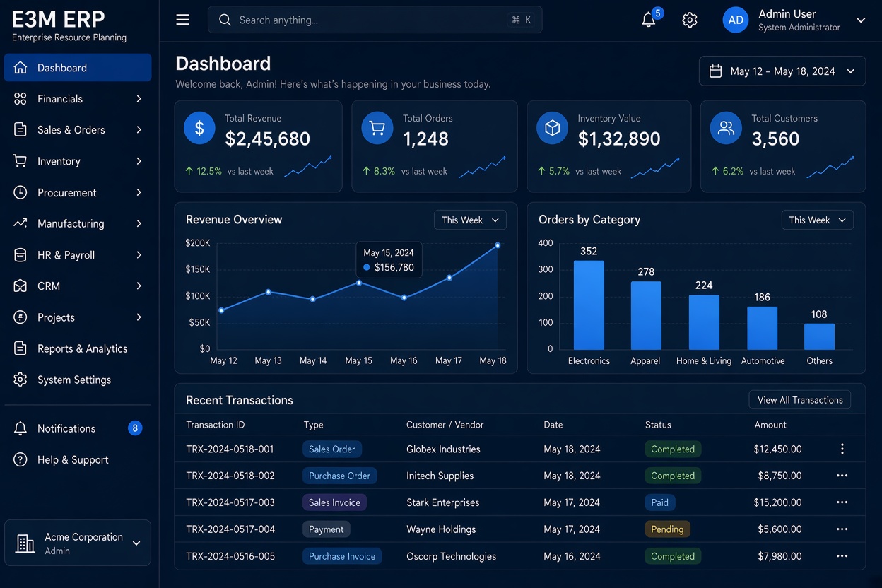This screenshot has height=588, width=882.
Task: Click the Total Customers people icon
Action: (726, 128)
